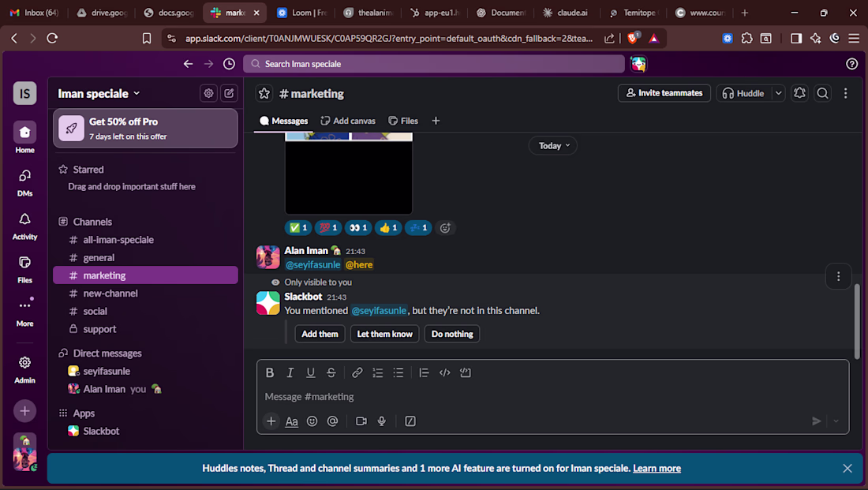Compose a new message with pencil icon
This screenshot has width=868, height=490.
(229, 94)
